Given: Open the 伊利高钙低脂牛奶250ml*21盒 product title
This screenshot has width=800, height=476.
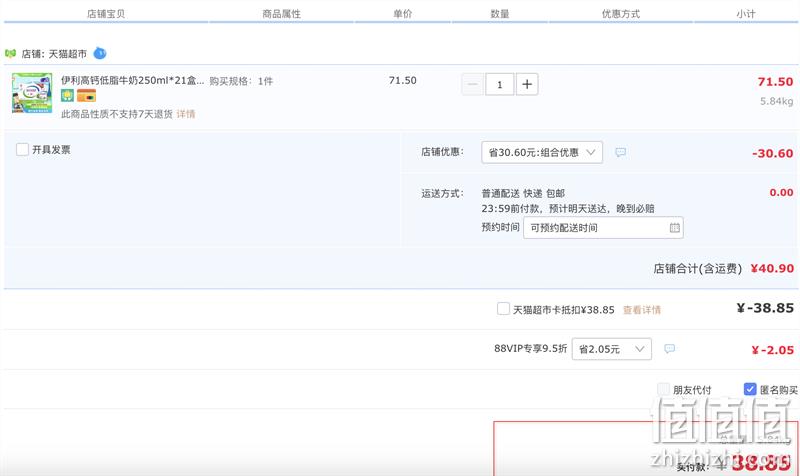Looking at the screenshot, I should (132, 81).
